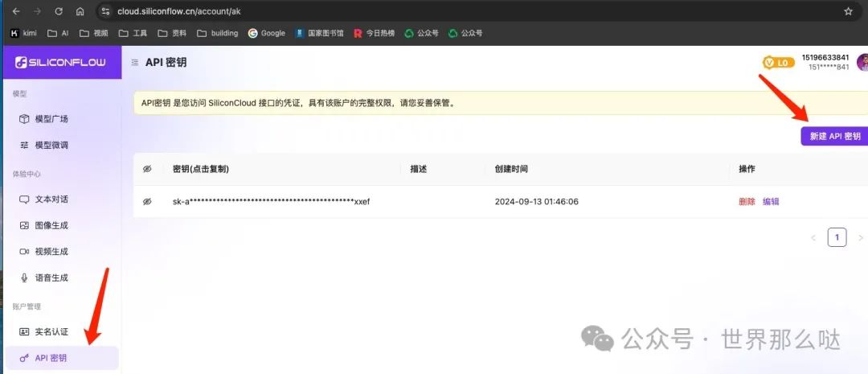
Task: Click the address bar URL cloud.siliconflow.cn/account/ak
Action: (178, 11)
